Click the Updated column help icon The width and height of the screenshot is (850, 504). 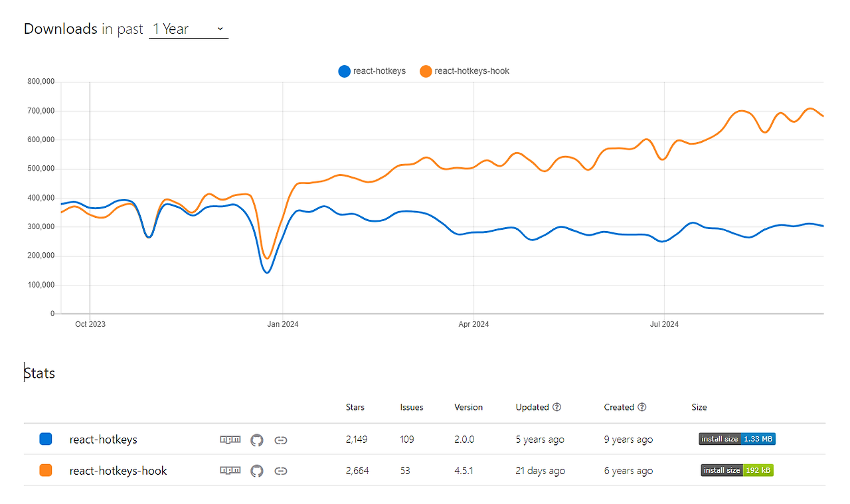(x=556, y=407)
